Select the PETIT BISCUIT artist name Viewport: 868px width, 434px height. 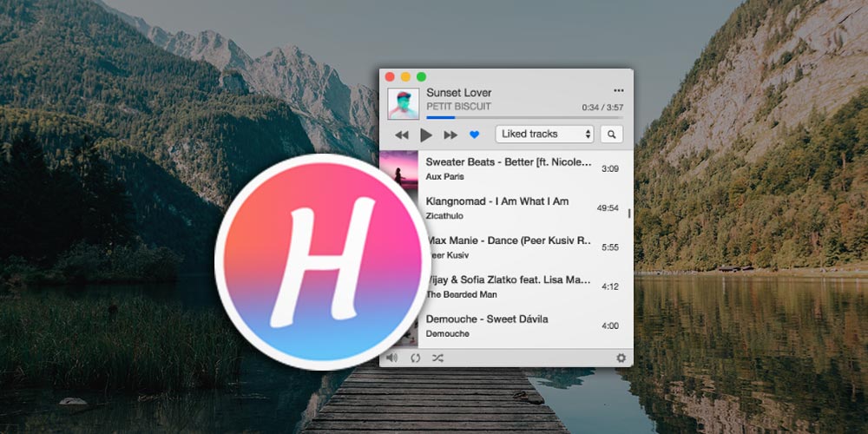pos(458,106)
